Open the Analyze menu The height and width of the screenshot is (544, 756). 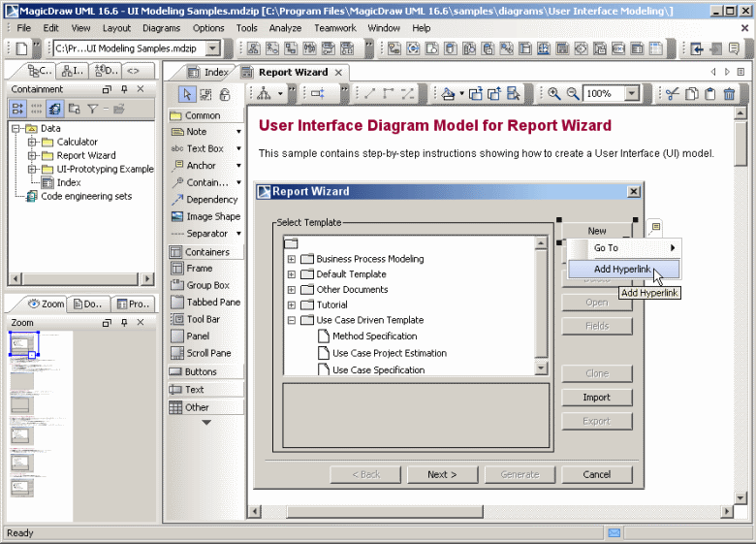coord(285,28)
